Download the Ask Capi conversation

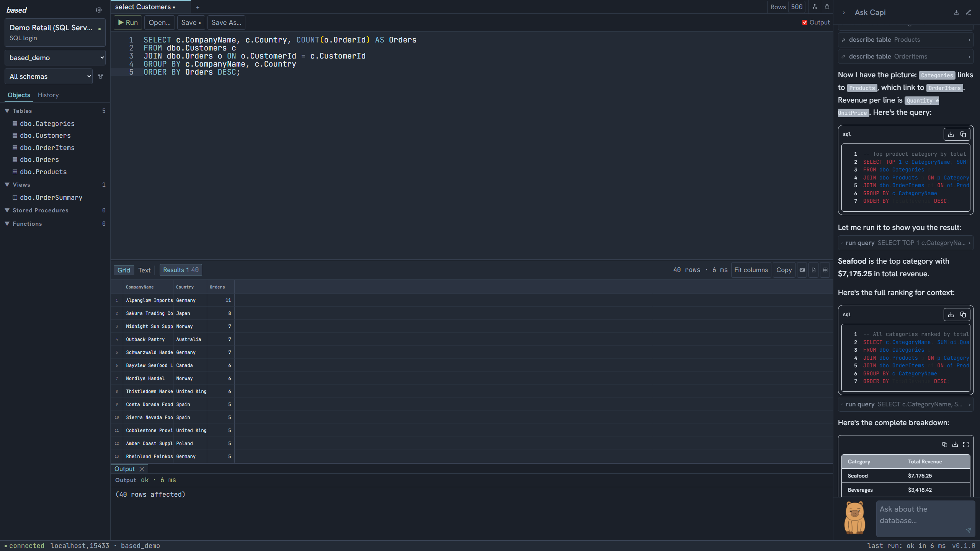956,13
